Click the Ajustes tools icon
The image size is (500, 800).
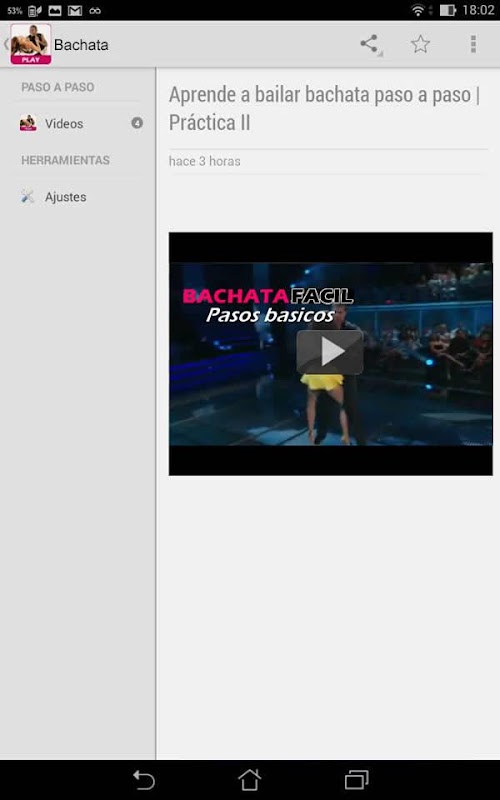(x=28, y=196)
